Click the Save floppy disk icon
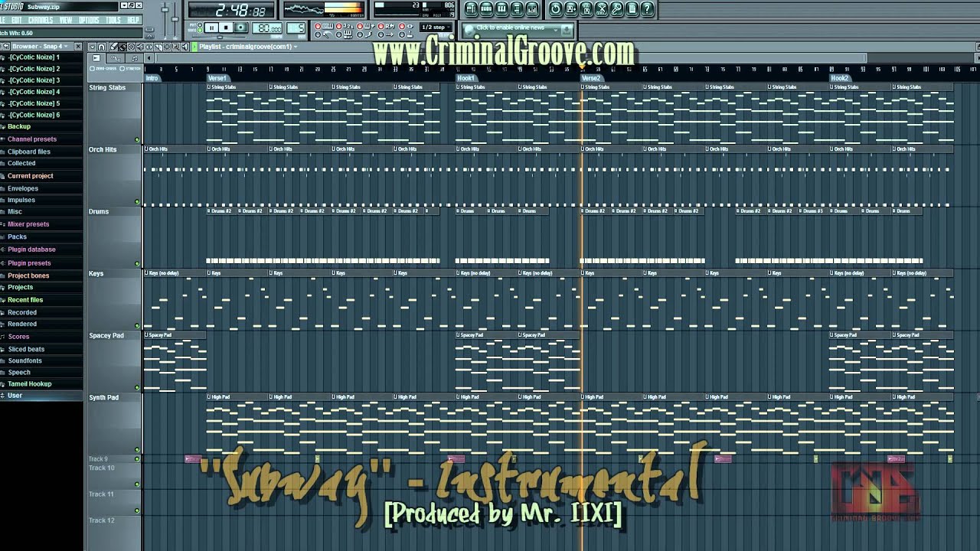The image size is (980, 551). 586,9
